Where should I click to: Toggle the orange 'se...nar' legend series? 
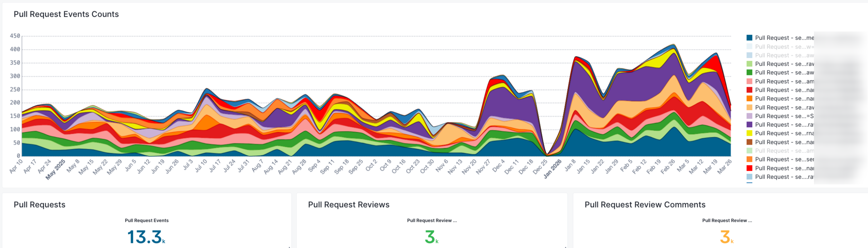(x=780, y=99)
